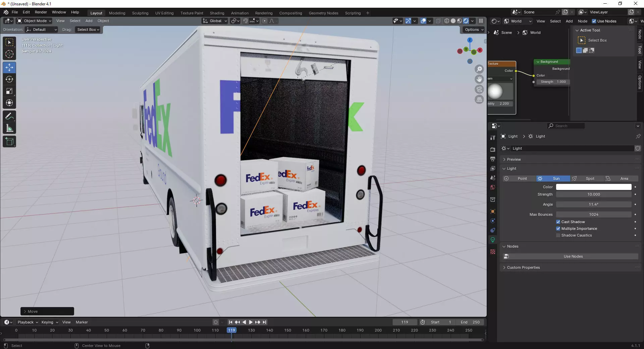Pick the Rotate tool
Image resolution: width=644 pixels, height=349 pixels.
point(9,79)
